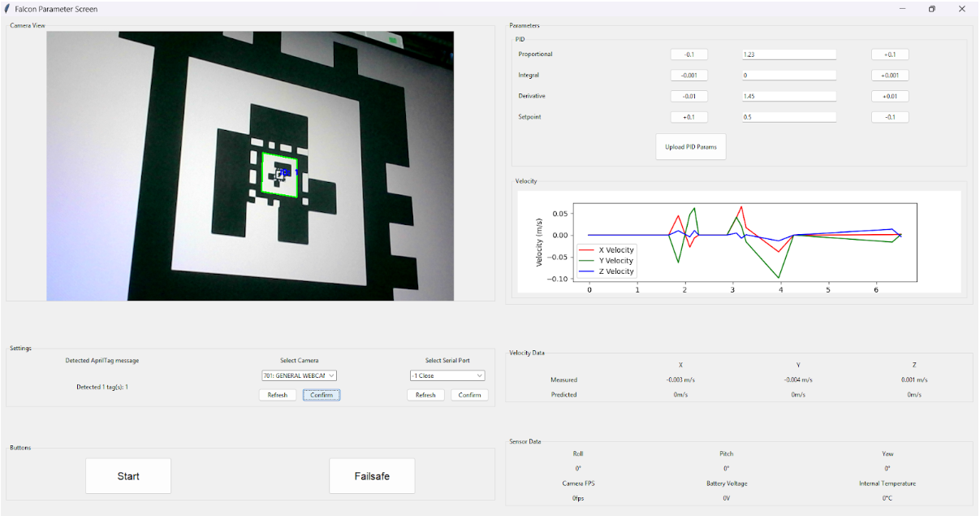Lower Derivative using the -0.01 button
Screen dimensions: 980x516
click(689, 96)
